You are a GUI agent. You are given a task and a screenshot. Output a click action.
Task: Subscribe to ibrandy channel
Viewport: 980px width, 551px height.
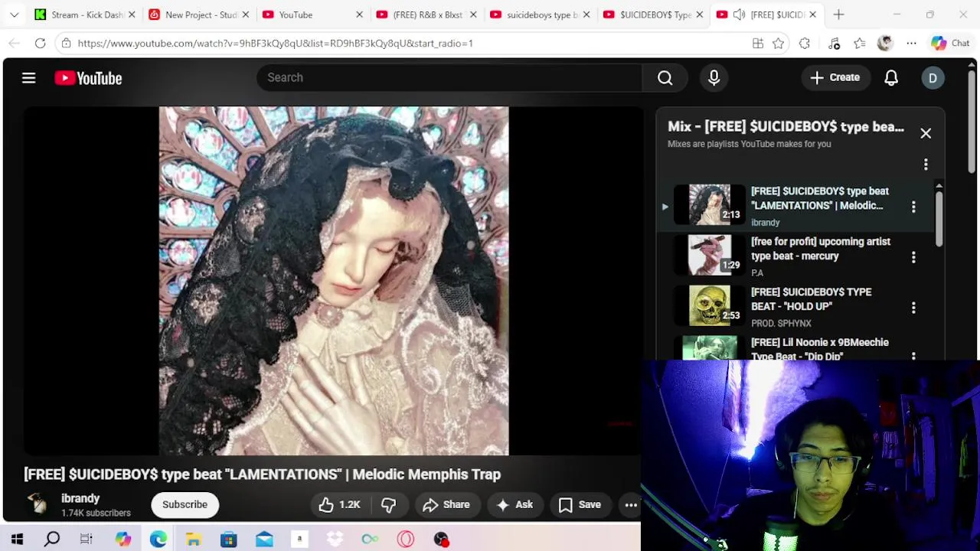(185, 504)
